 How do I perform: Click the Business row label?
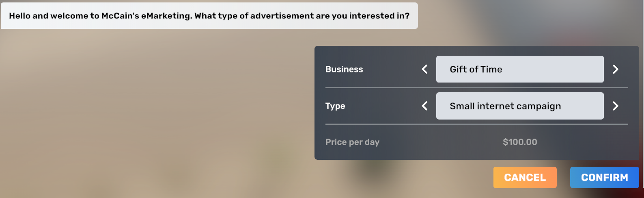(344, 70)
